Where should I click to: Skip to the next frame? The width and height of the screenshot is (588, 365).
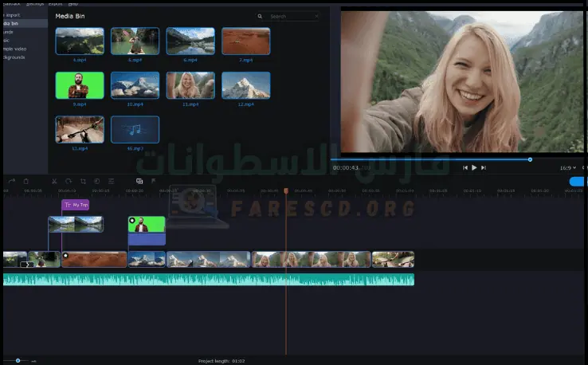484,167
